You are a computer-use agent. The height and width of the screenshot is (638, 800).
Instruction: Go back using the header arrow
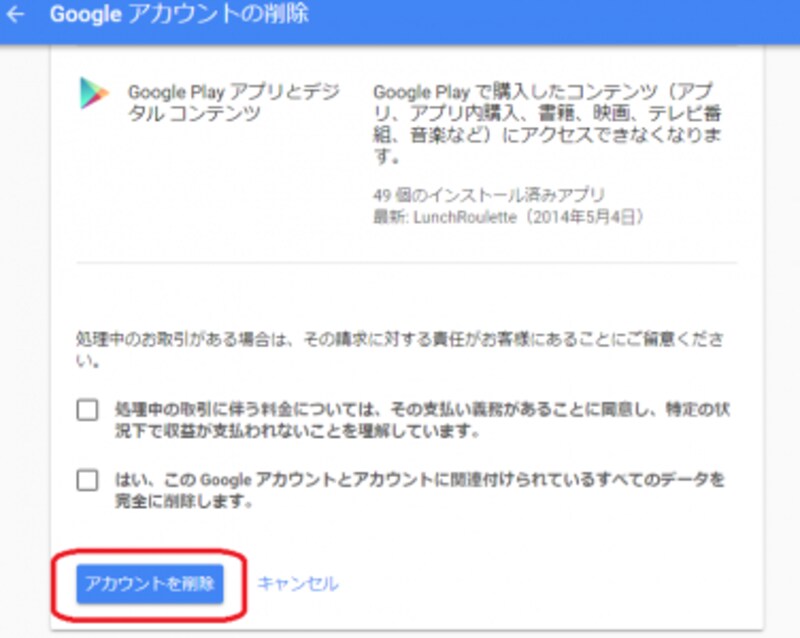(15, 14)
